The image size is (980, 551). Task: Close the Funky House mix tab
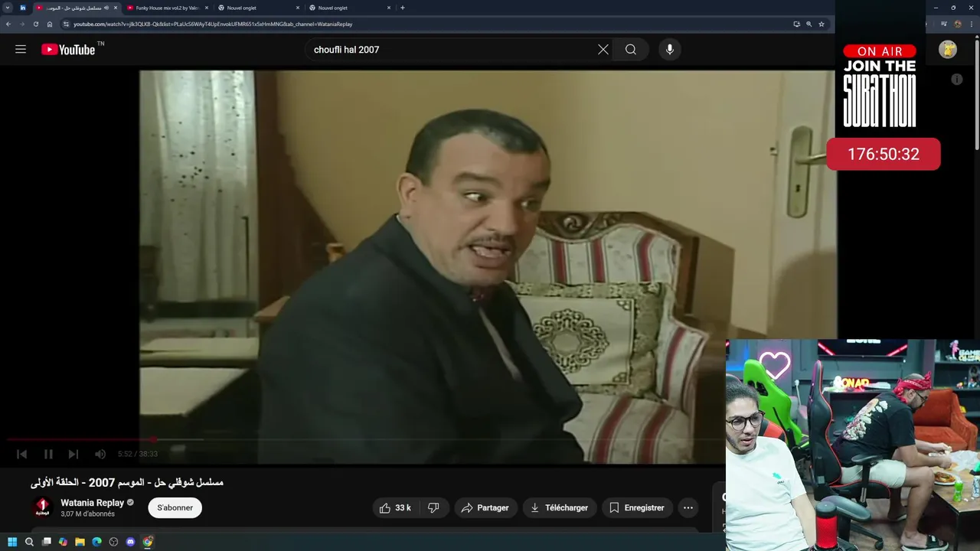click(207, 8)
